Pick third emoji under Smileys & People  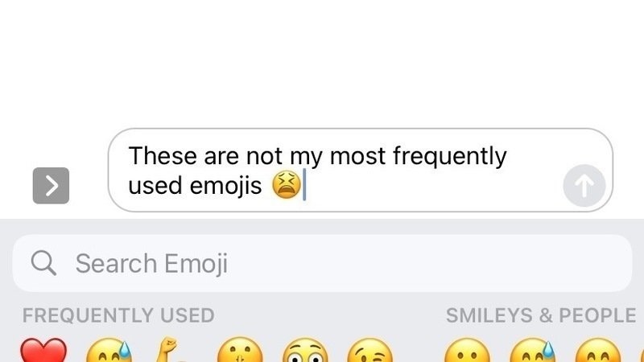[599, 352]
